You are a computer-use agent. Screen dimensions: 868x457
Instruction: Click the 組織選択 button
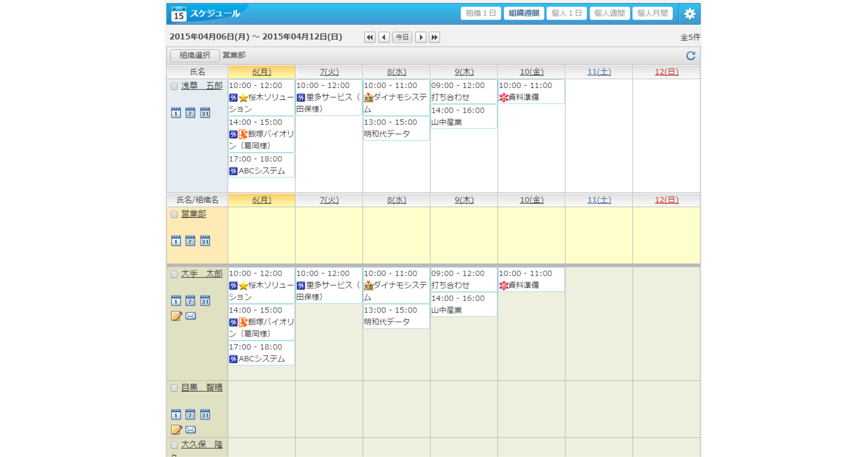[195, 55]
